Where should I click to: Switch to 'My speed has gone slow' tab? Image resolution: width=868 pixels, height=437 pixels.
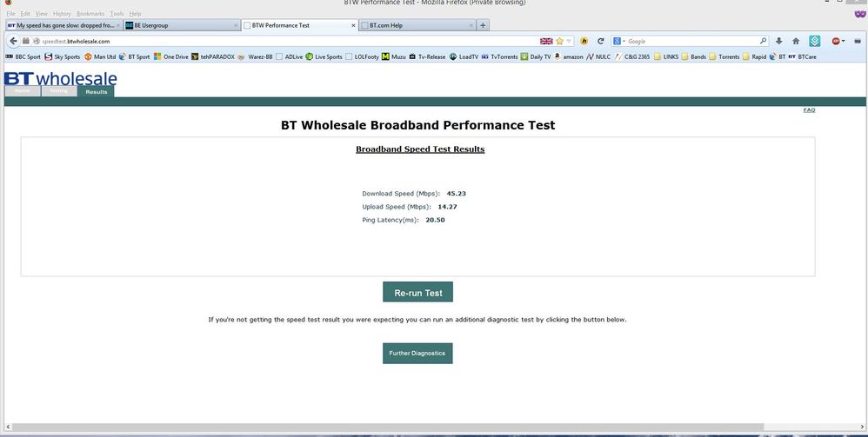tap(63, 25)
